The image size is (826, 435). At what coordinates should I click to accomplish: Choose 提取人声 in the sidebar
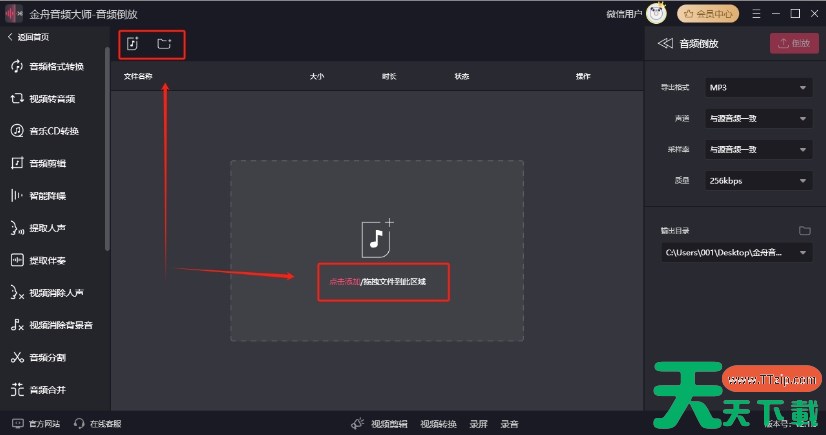click(38, 228)
